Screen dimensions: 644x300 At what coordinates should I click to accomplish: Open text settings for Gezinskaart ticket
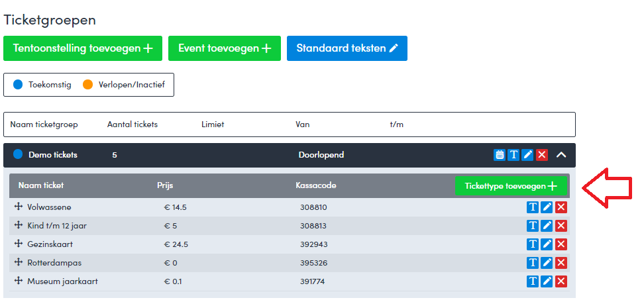(533, 244)
